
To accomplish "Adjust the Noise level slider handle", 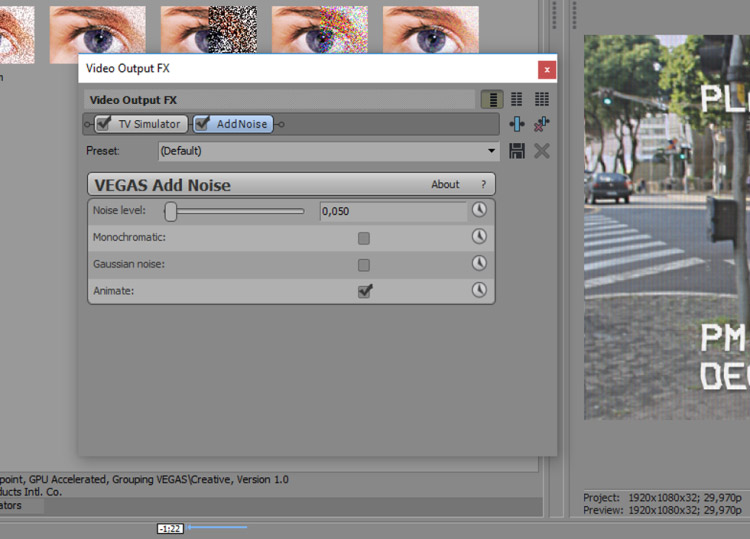I will click(170, 211).
